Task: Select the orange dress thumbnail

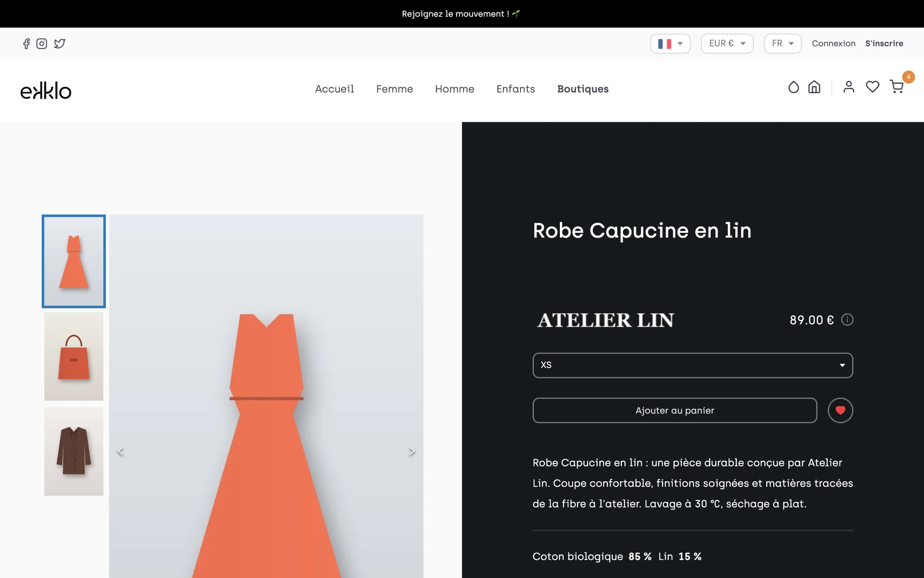Action: point(74,261)
